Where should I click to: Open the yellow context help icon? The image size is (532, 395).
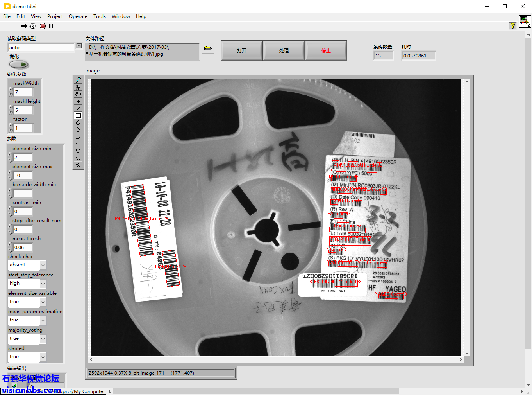click(512, 26)
